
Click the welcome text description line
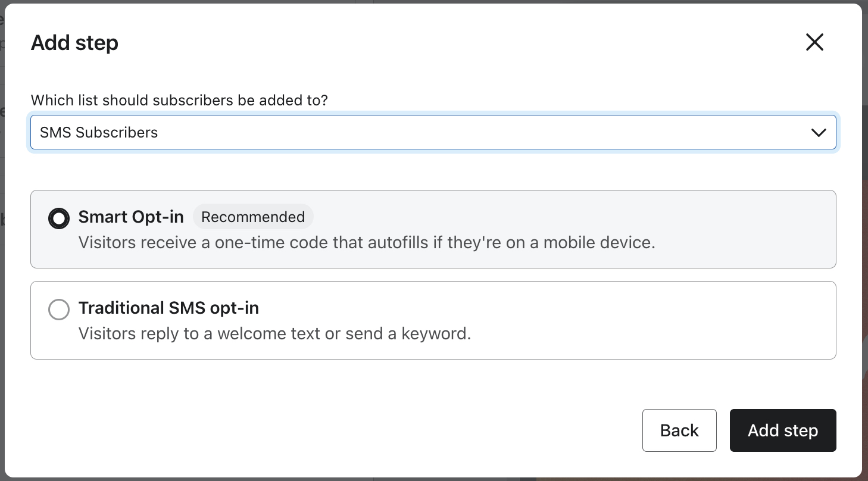tap(274, 333)
